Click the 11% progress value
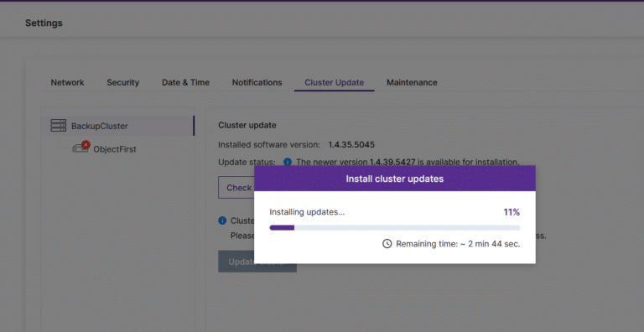Image resolution: width=644 pixels, height=332 pixels. point(512,212)
